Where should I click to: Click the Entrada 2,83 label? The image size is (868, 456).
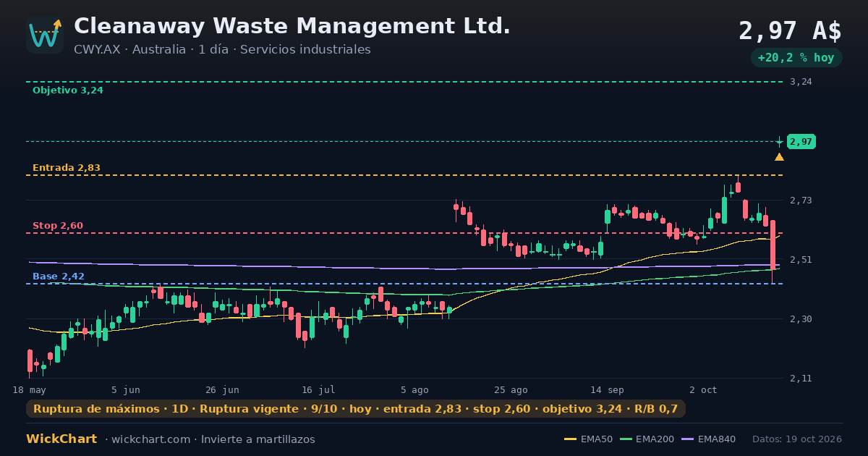(67, 168)
